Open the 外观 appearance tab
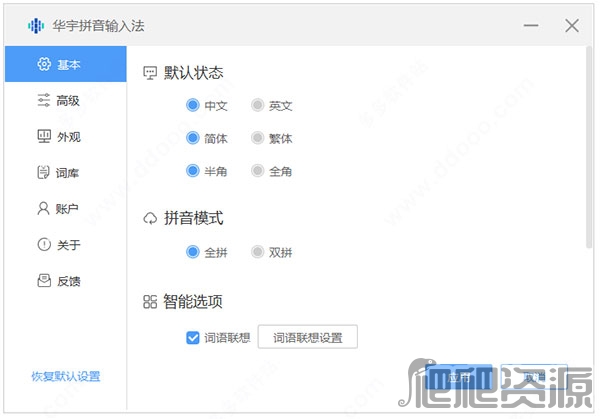The width and height of the screenshot is (600, 419). pos(65,137)
